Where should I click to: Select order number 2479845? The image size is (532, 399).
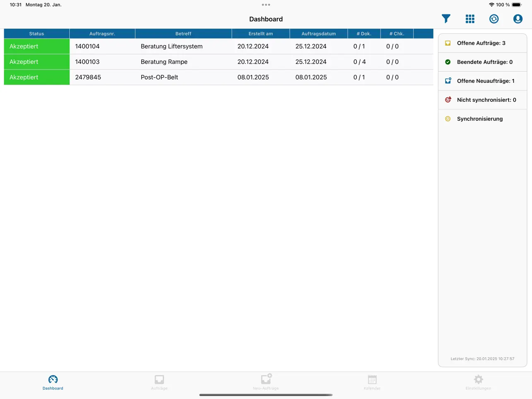tap(88, 77)
